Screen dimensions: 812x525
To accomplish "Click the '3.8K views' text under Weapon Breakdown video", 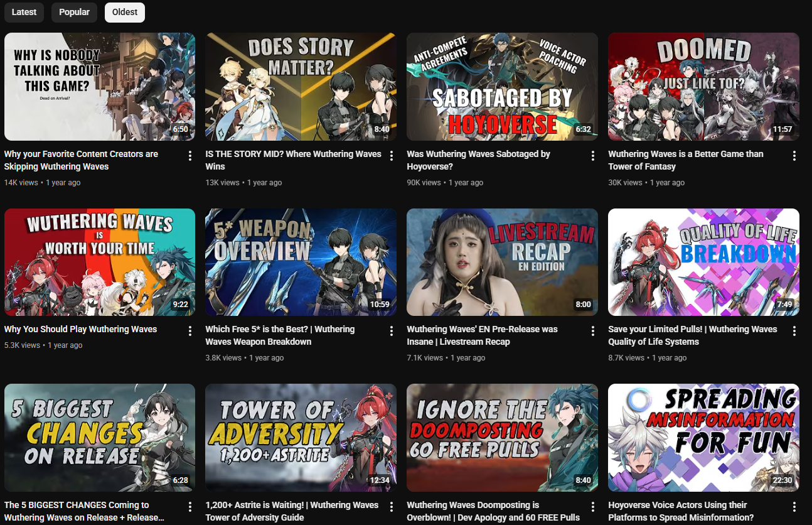I will 223,358.
